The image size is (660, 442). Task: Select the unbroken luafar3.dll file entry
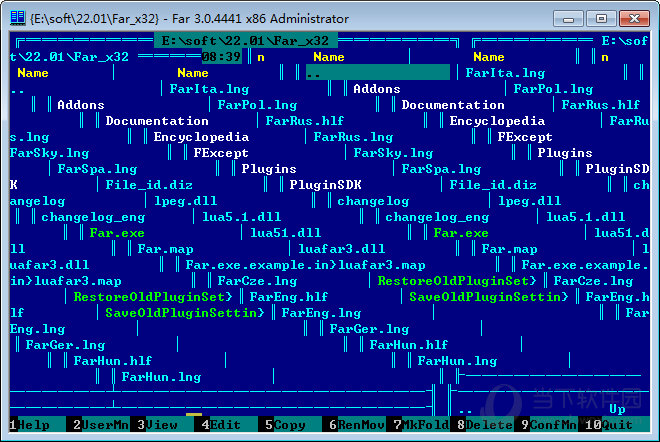341,249
